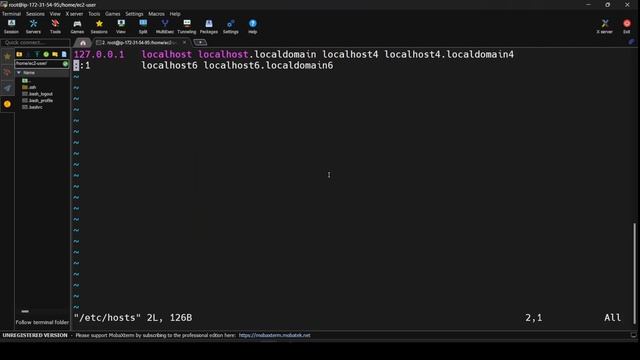Image resolution: width=640 pixels, height=360 pixels.
Task: Select the .bash_logout file
Action: [x=38, y=94]
